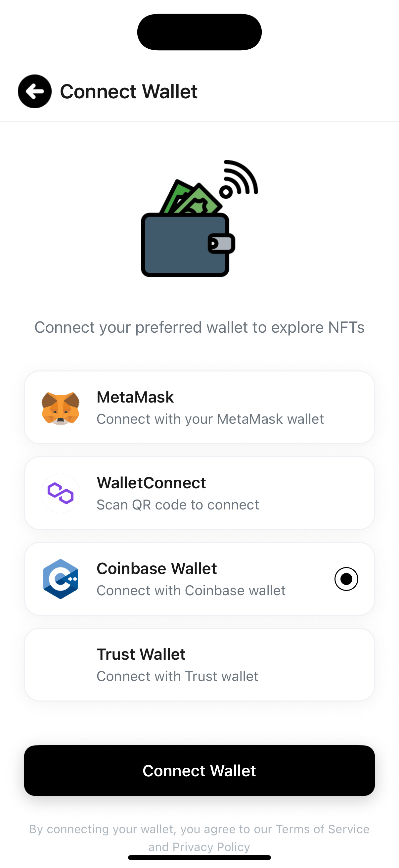This screenshot has height=868, width=399.
Task: Select the WalletConnect option title
Action: 151,483
